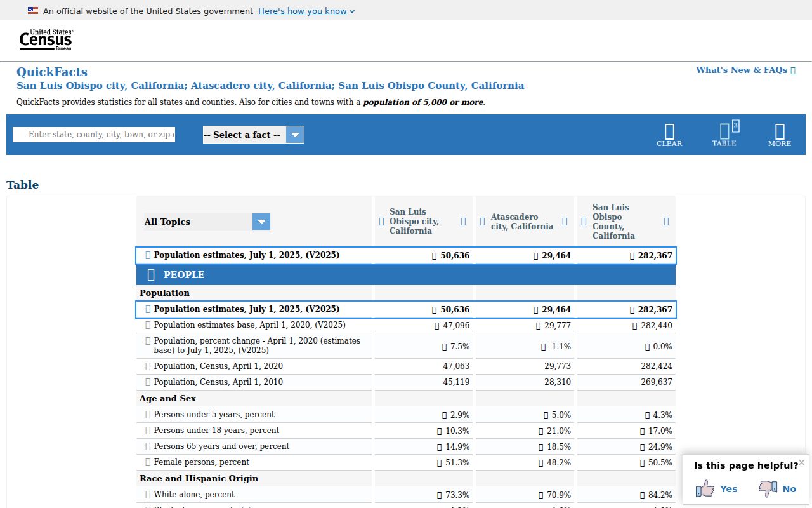Screen dimensions: 812x508
Task: Click the thumbs-down No icon
Action: [768, 488]
